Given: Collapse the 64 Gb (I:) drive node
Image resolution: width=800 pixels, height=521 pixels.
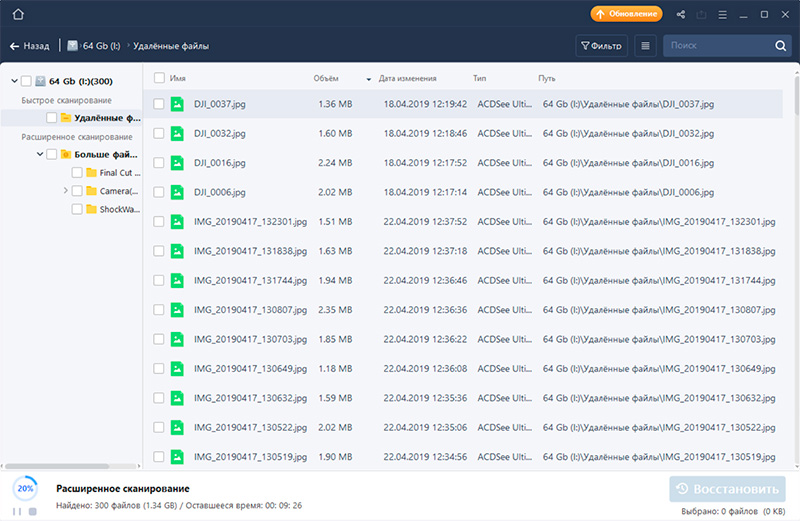Looking at the screenshot, I should click(11, 80).
